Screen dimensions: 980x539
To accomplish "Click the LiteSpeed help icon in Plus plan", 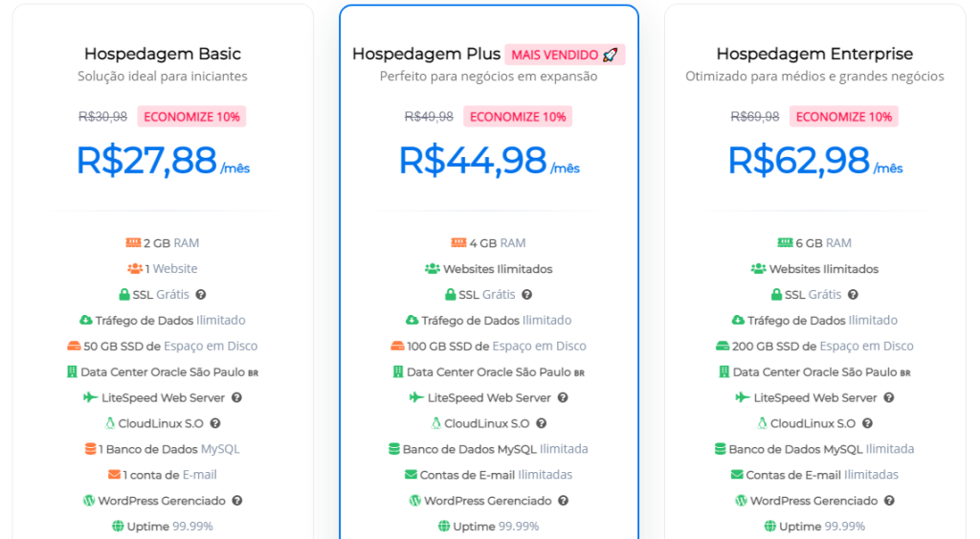I will (563, 397).
